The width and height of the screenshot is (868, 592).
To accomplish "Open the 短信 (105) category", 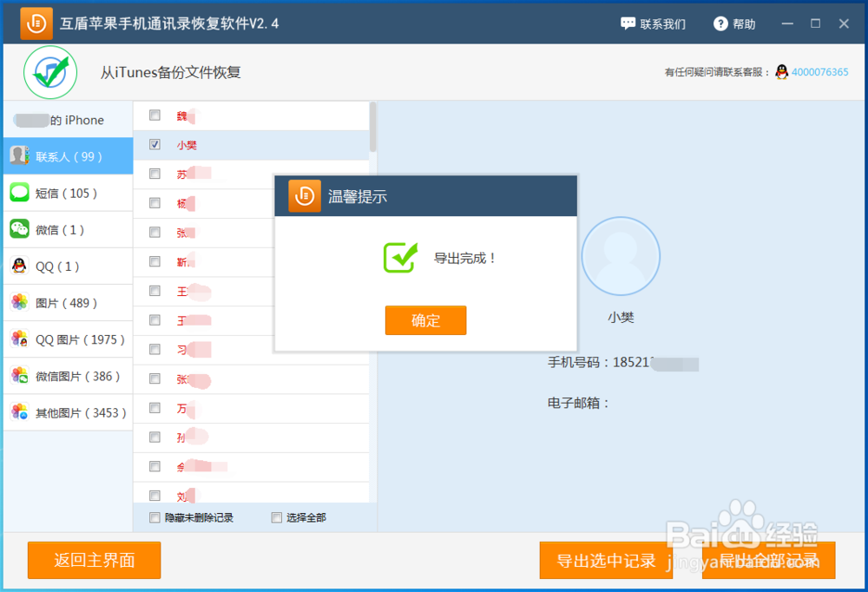I will (68, 193).
